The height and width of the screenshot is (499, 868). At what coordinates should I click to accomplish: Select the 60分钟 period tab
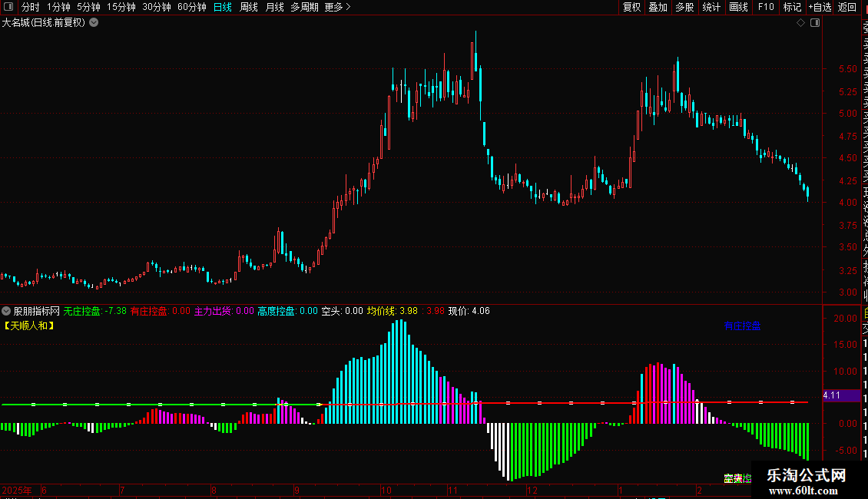point(192,7)
